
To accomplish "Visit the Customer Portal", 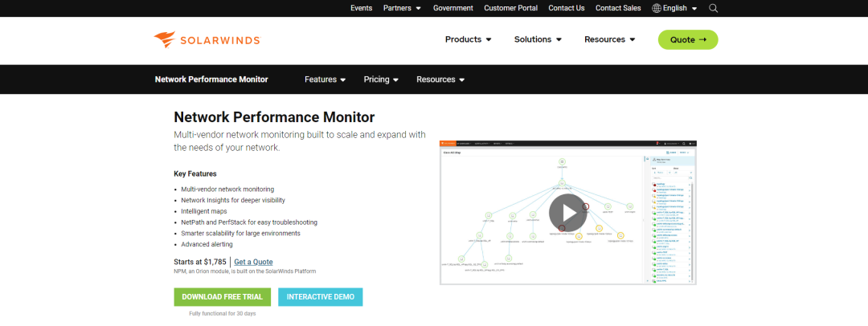I will (x=510, y=8).
